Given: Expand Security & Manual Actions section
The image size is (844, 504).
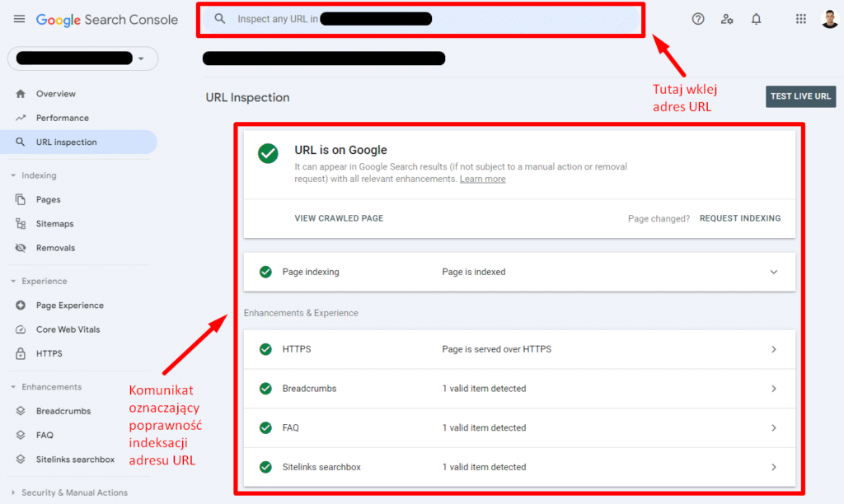Looking at the screenshot, I should [69, 492].
